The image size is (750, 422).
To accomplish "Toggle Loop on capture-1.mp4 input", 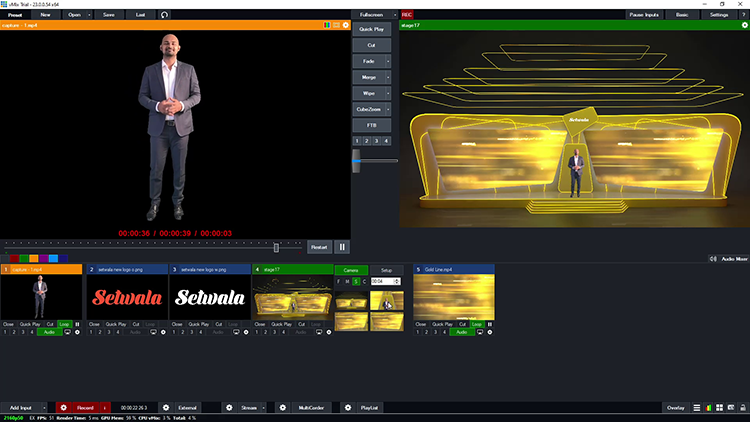I will [63, 325].
